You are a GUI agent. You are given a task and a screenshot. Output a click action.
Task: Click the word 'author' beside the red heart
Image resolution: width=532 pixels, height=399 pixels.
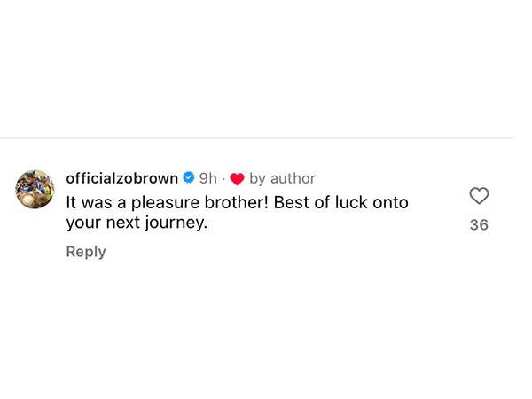[293, 178]
